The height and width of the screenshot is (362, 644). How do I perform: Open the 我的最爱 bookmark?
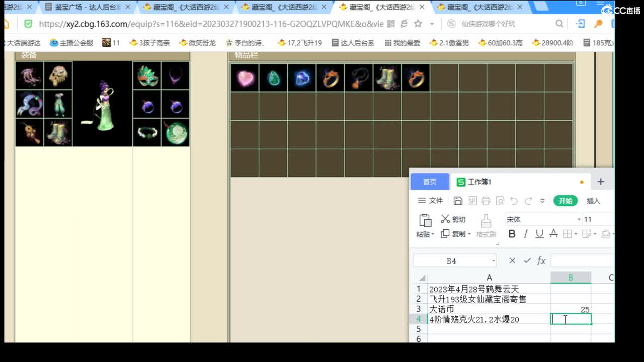[x=402, y=43]
